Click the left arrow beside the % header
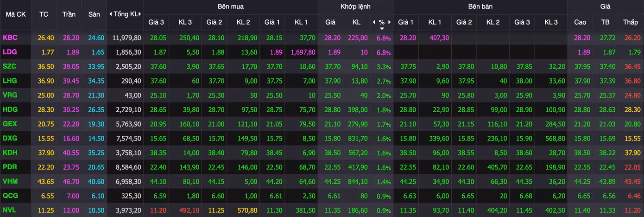Viewport: 644px width, 217px height. pos(374,22)
